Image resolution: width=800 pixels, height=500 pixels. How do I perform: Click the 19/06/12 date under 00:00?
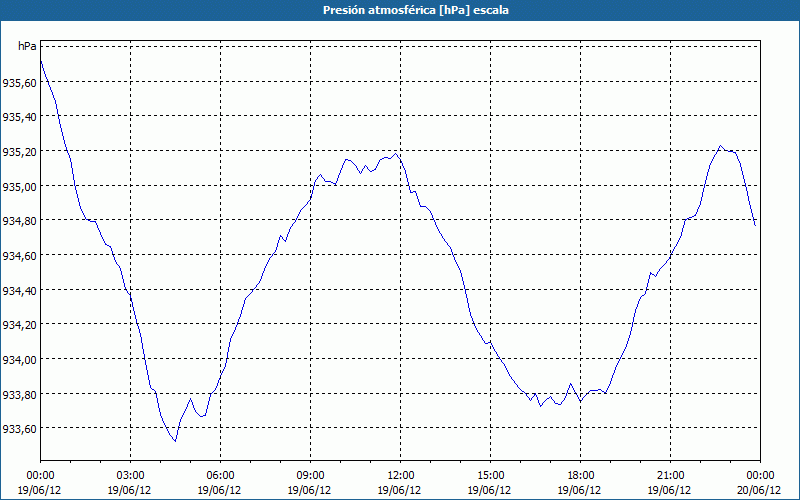click(x=39, y=490)
